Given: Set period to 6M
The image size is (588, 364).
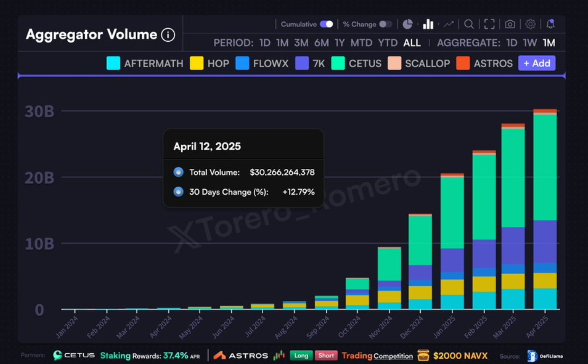Looking at the screenshot, I should point(321,43).
